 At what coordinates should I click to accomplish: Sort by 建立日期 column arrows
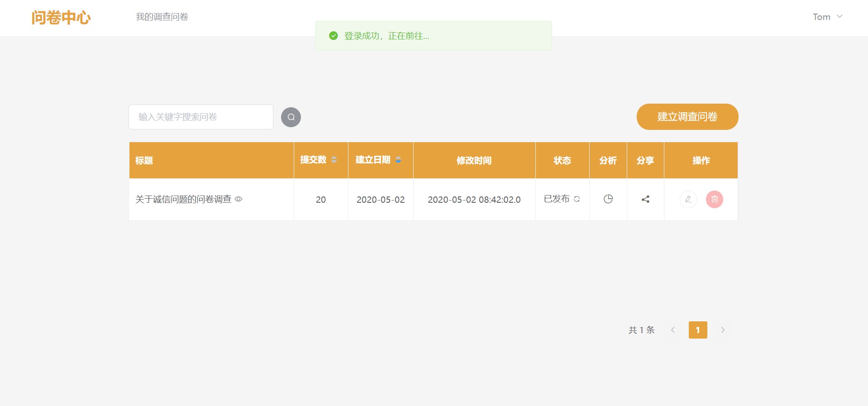click(398, 160)
